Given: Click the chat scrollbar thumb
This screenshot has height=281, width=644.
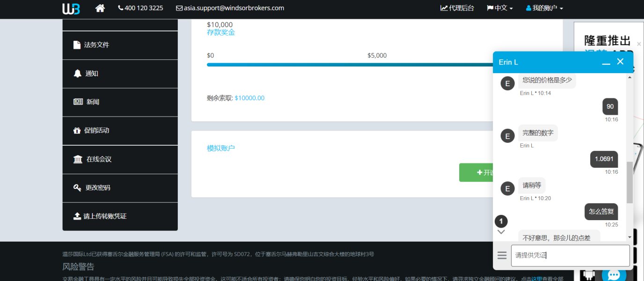Looking at the screenshot, I should click(x=629, y=182).
